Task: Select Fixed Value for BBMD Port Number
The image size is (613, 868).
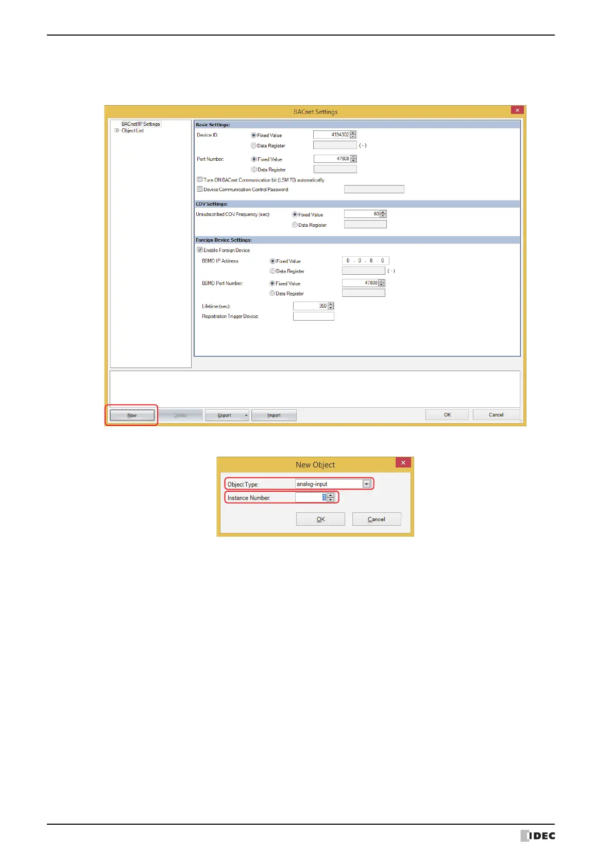Action: point(272,283)
